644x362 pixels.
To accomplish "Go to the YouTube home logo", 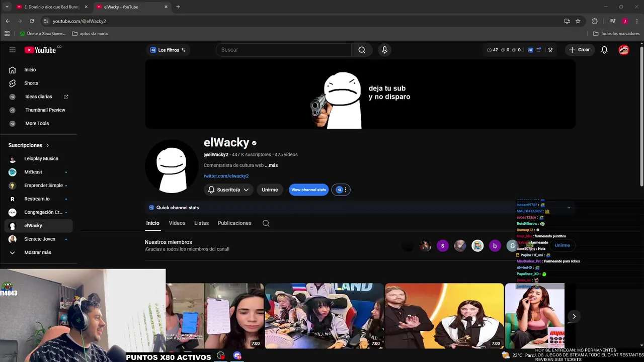I will pos(40,50).
